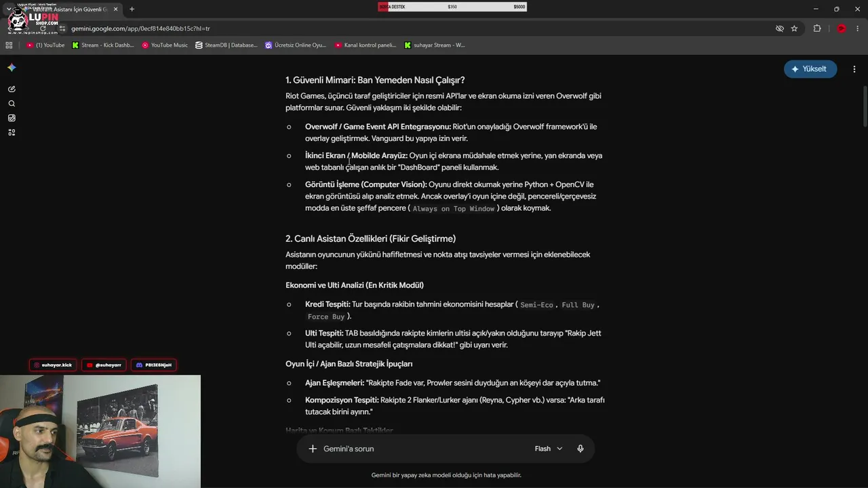Click the plus icon in the prompt box
This screenshot has height=488, width=868.
(x=313, y=449)
